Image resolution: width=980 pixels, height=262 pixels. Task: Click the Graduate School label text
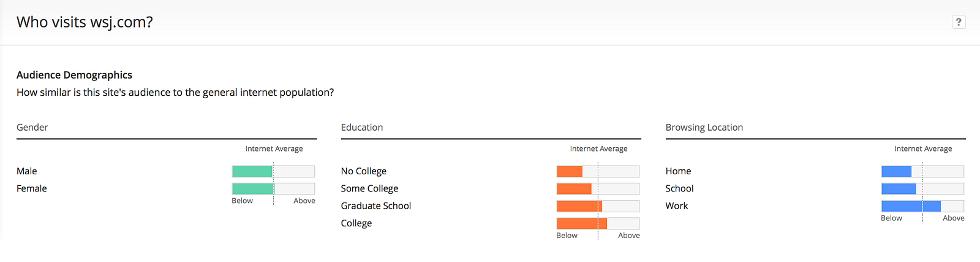pos(376,206)
